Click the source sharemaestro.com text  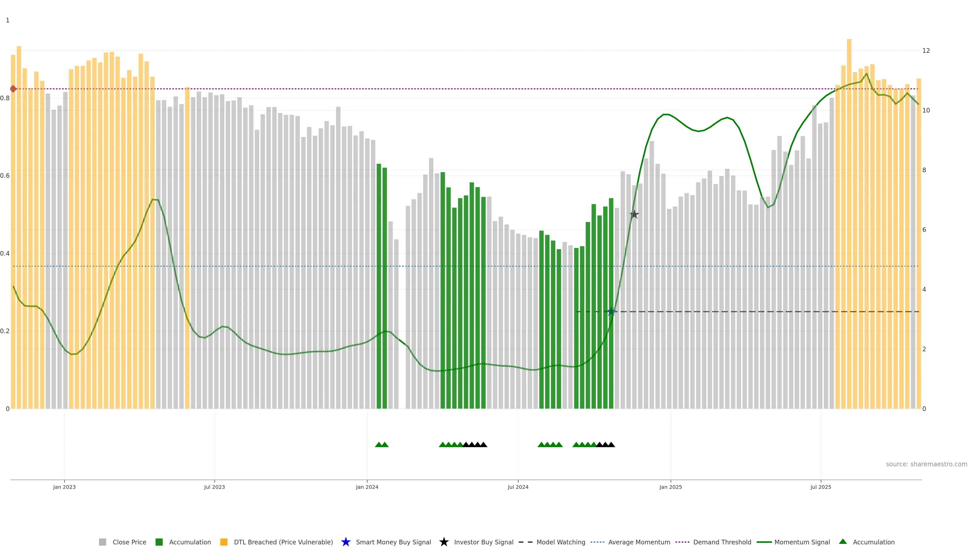click(x=926, y=464)
